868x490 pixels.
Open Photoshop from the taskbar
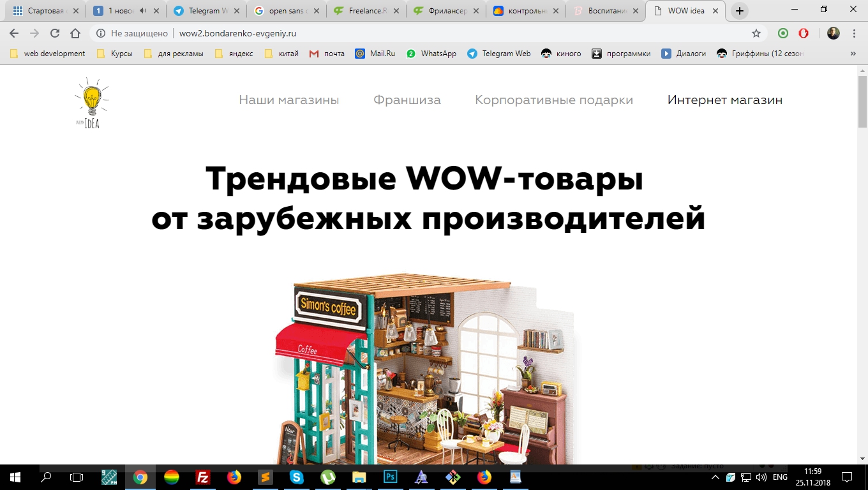pos(390,477)
